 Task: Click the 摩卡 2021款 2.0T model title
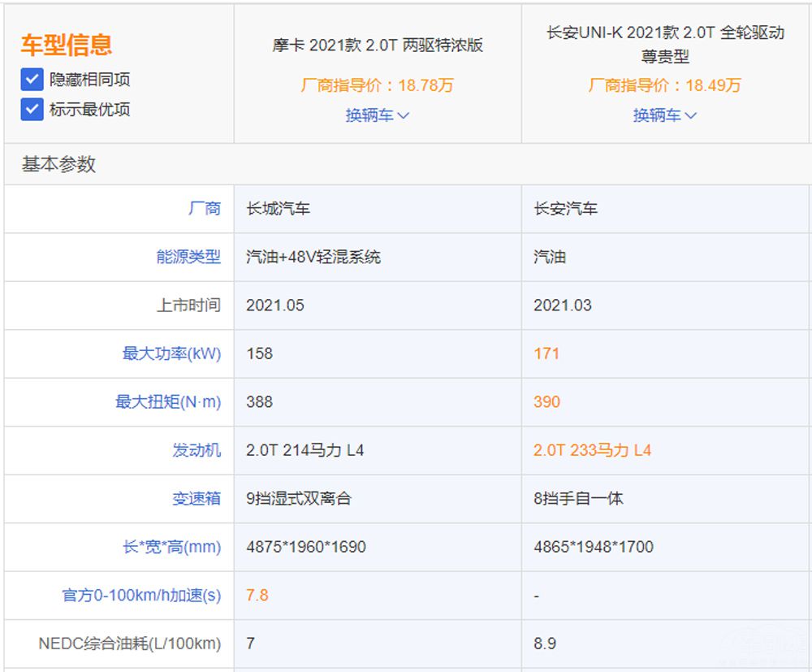coord(378,46)
